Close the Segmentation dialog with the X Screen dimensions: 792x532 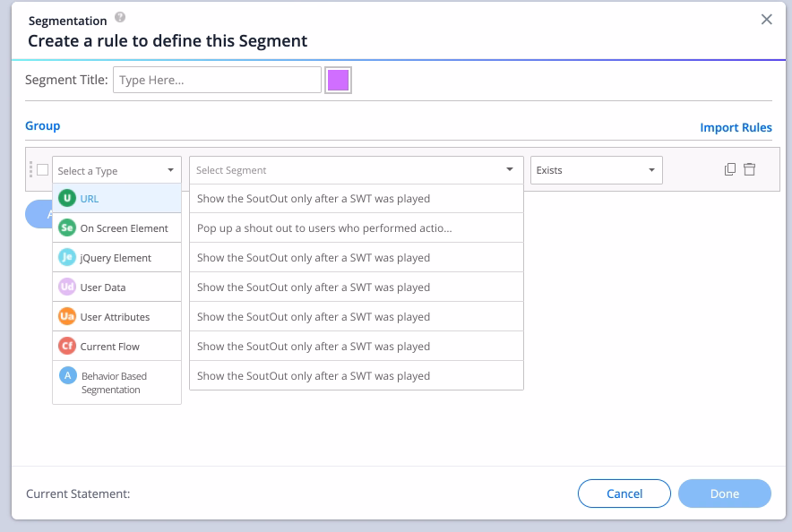(x=766, y=19)
